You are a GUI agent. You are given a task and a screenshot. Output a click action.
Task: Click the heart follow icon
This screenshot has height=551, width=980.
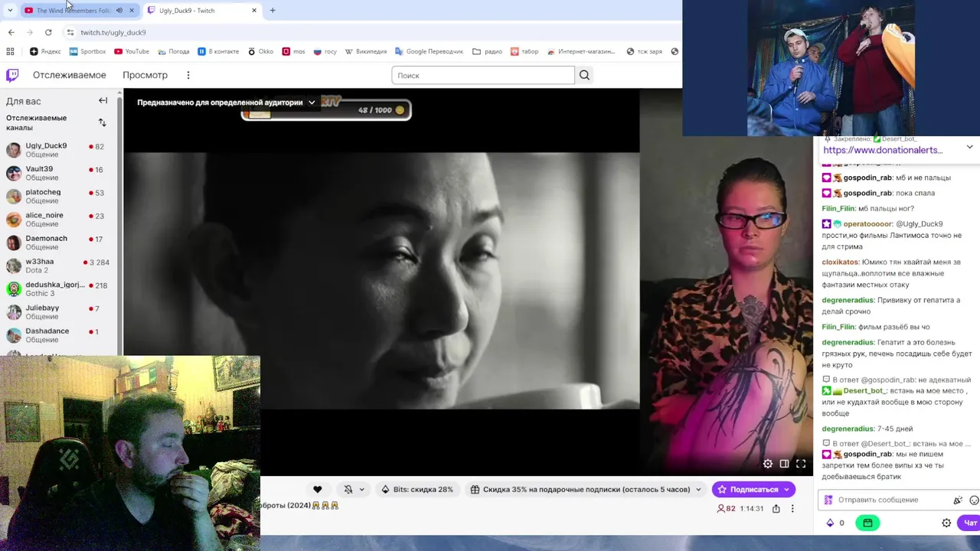coord(317,489)
